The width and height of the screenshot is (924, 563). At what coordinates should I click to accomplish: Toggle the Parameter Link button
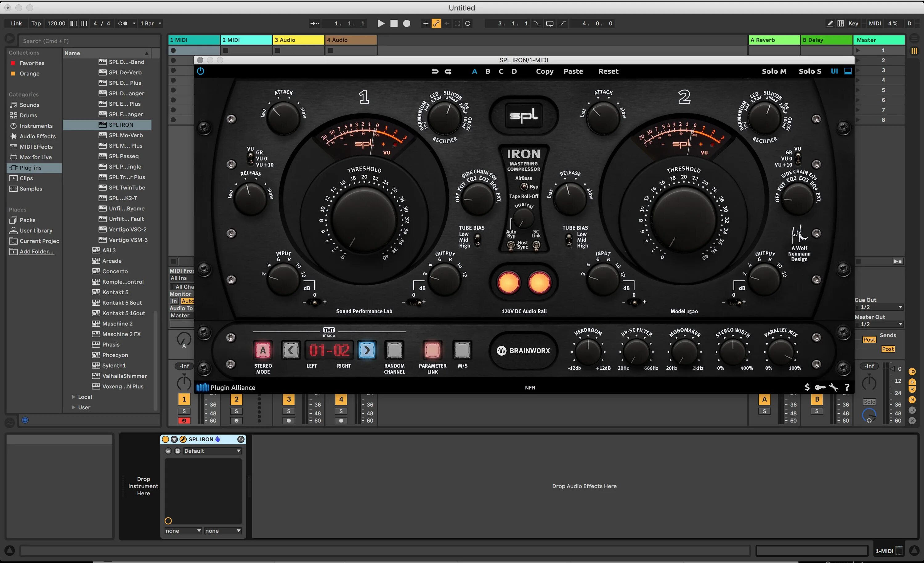tap(432, 350)
